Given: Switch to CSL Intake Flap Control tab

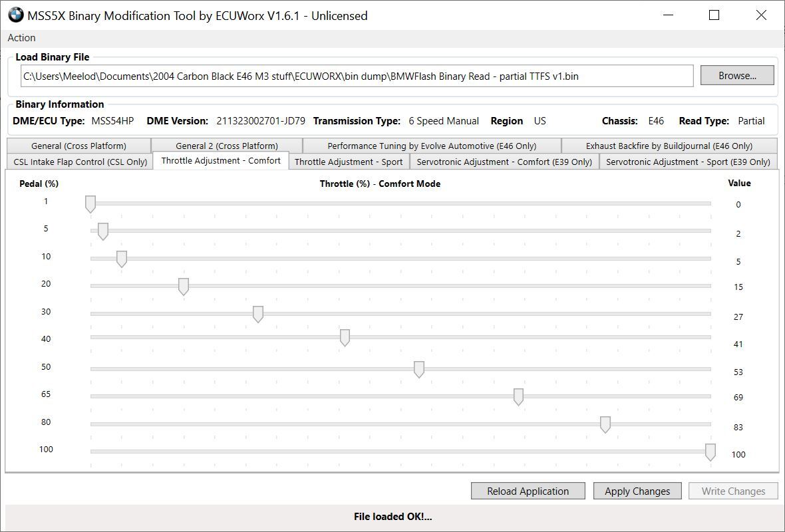Looking at the screenshot, I should [x=80, y=162].
